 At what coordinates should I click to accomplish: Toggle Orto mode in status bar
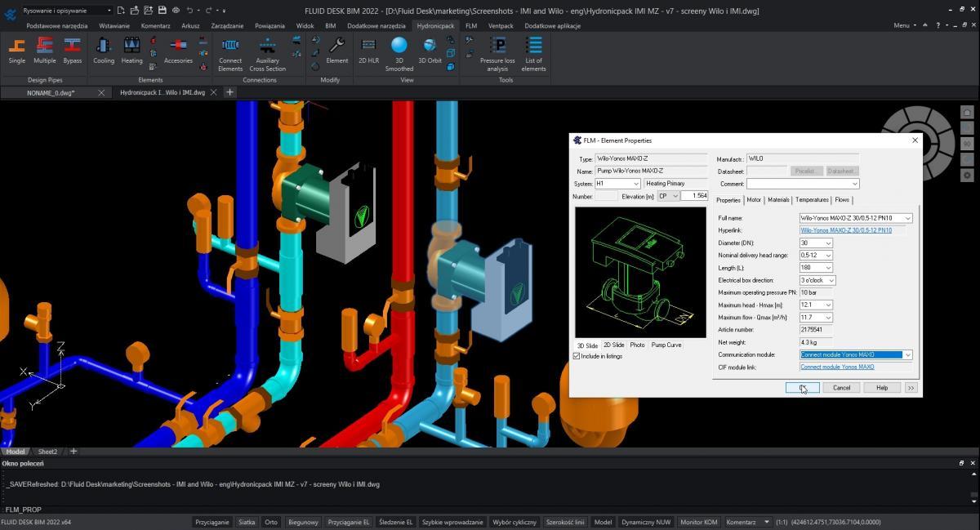[271, 522]
